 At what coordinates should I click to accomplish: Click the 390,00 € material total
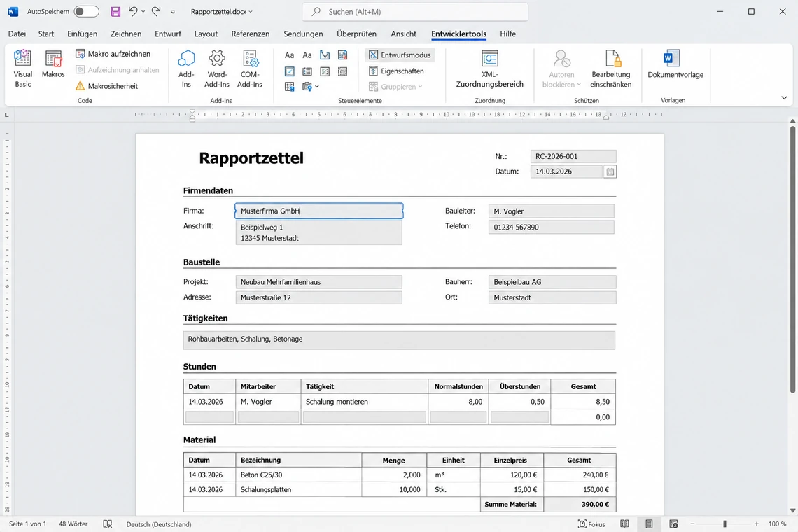point(580,505)
